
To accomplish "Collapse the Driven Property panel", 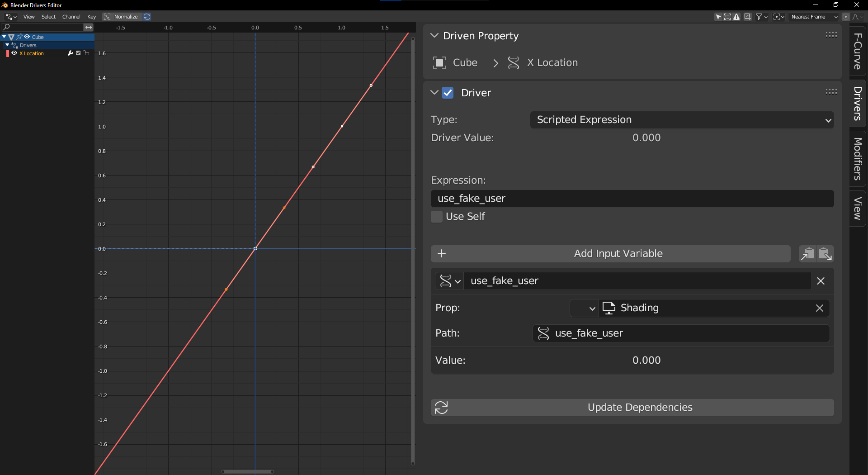I will (434, 35).
